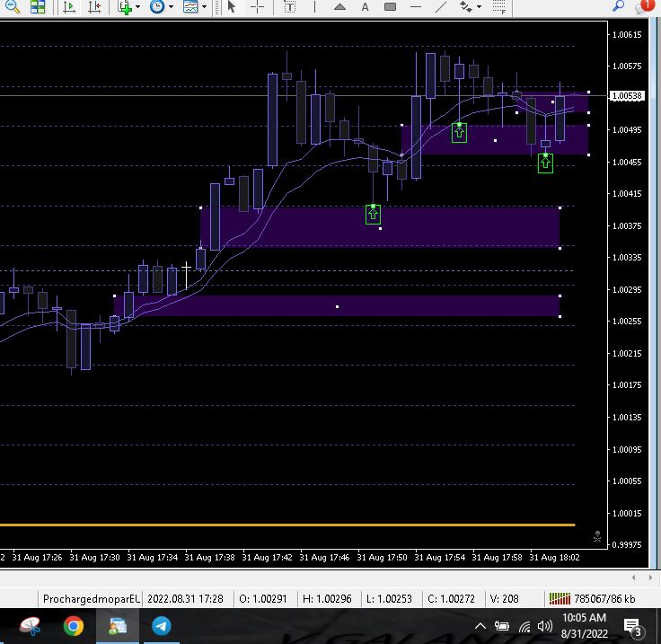
Task: Click the volume speaker tray icon
Action: tap(545, 626)
